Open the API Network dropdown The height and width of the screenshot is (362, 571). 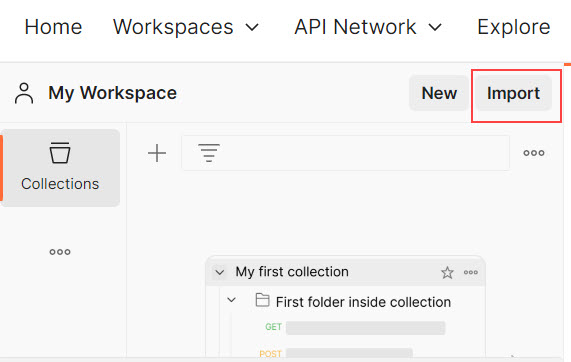pyautogui.click(x=368, y=27)
